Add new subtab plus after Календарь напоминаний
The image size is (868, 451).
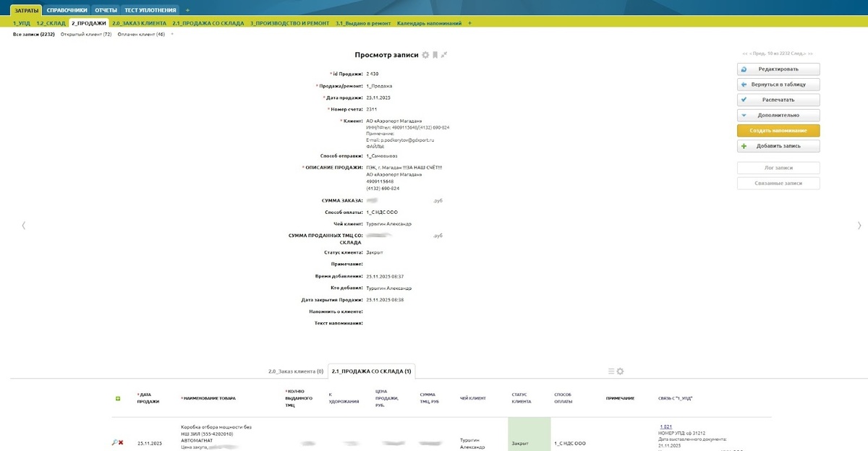[469, 23]
